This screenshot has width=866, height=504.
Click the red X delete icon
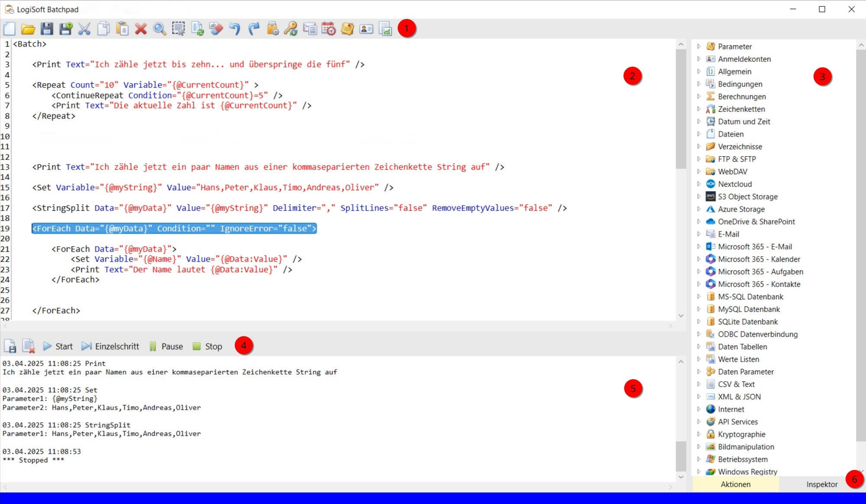141,29
